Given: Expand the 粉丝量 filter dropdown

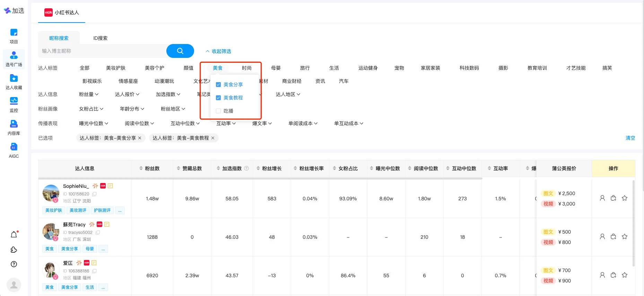Looking at the screenshot, I should pos(89,94).
